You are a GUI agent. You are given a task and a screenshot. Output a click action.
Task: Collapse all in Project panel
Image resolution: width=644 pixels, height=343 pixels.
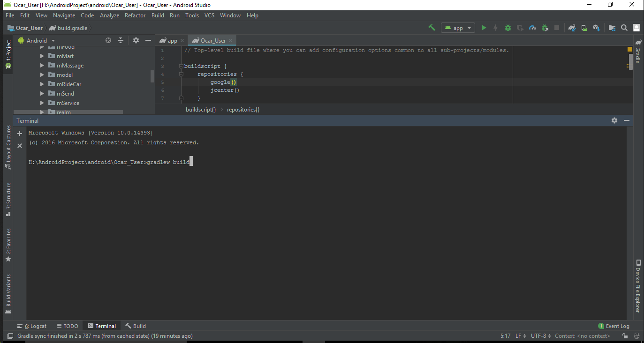point(121,40)
